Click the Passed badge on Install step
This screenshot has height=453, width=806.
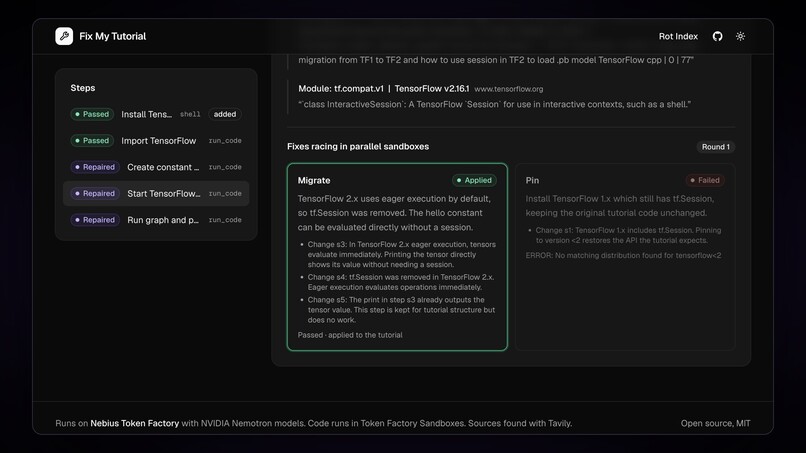(x=92, y=114)
